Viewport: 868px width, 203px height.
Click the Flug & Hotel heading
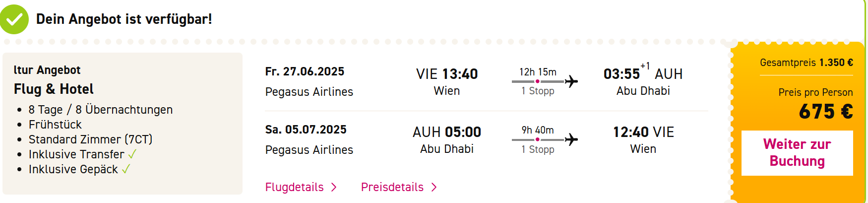[x=54, y=89]
